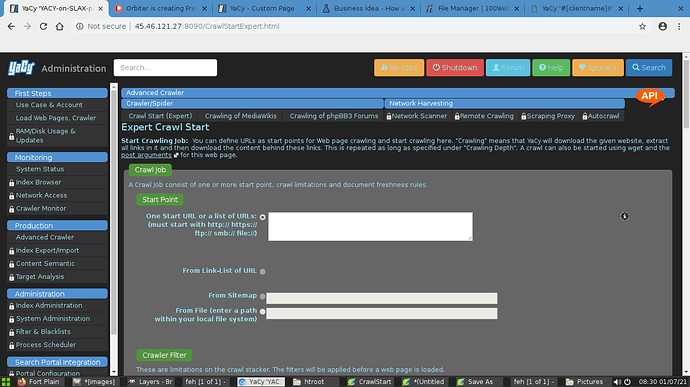
Task: Open Autocrawl tab
Action: pos(601,116)
